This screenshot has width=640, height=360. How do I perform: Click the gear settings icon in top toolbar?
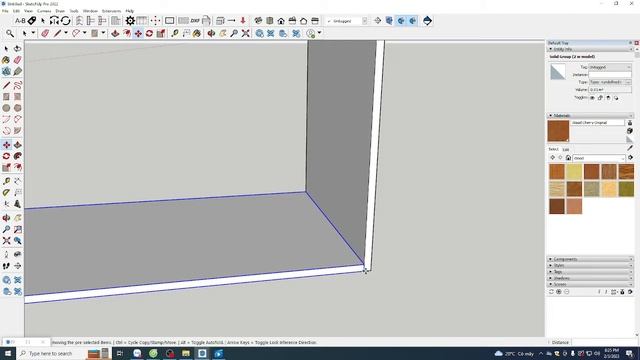click(130, 20)
